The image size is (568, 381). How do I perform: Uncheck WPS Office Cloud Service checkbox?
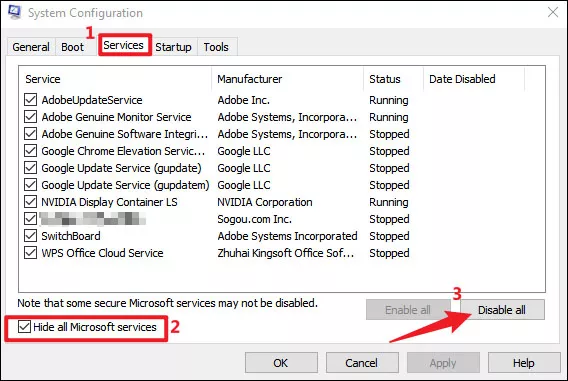point(30,253)
